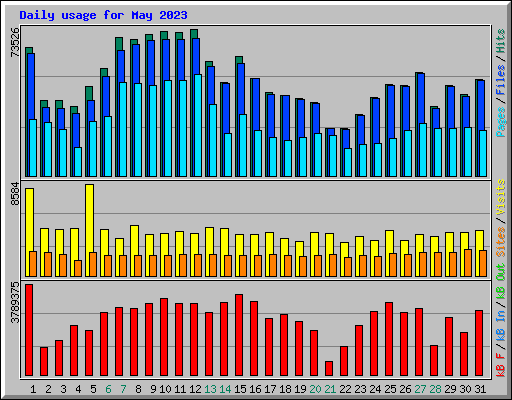Click the cyan pages bar for day 12
Viewport: 512px width, 400px height.
(198, 125)
